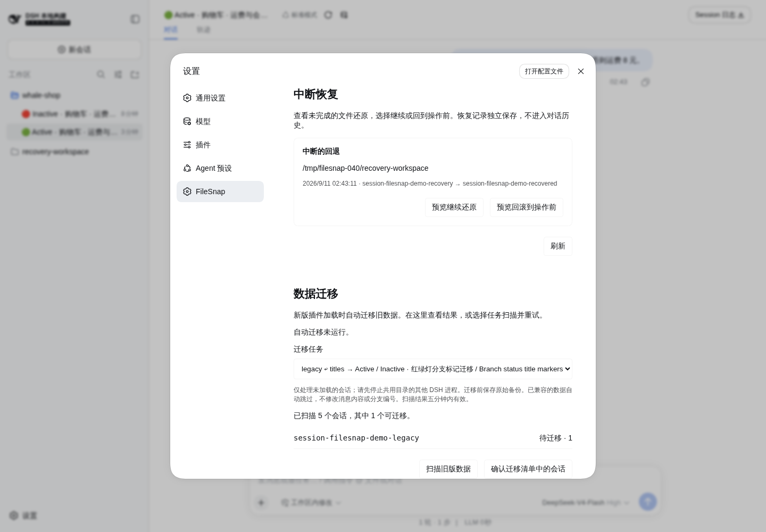Collapse the sidebar via the top panel icon
Screen dimensions: 766x532
(135, 19)
